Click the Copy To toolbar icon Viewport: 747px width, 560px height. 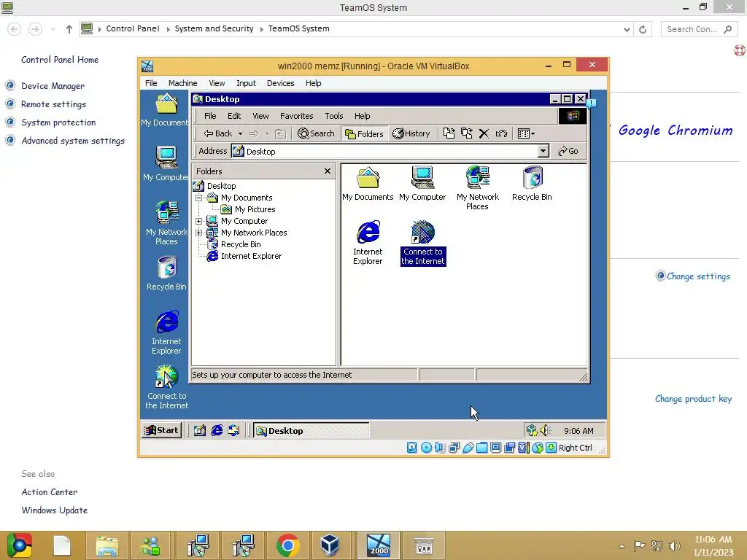click(x=466, y=134)
